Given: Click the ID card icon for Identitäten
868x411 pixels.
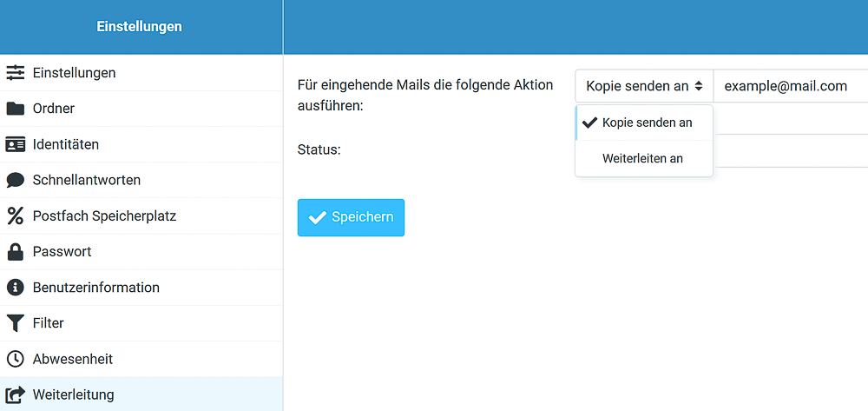Looking at the screenshot, I should (x=16, y=144).
